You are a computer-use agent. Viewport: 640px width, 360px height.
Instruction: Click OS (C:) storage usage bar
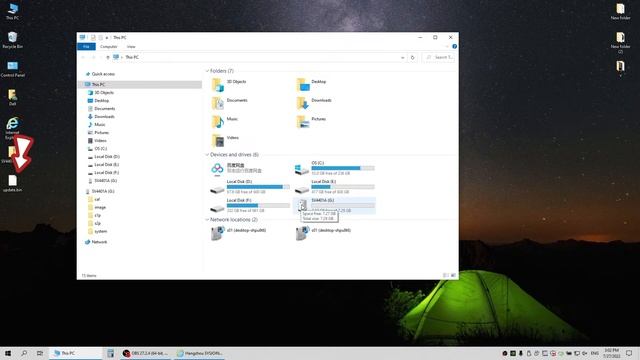point(343,168)
